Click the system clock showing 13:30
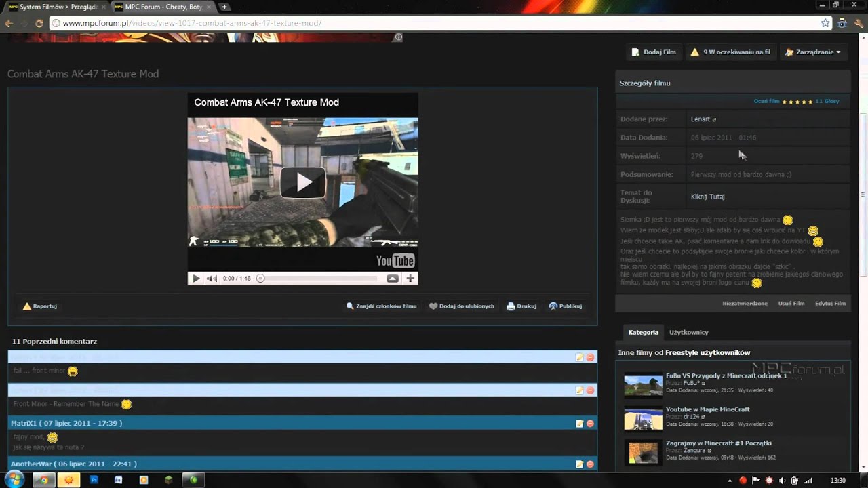Screen dimensions: 868x488 [x=838, y=481]
